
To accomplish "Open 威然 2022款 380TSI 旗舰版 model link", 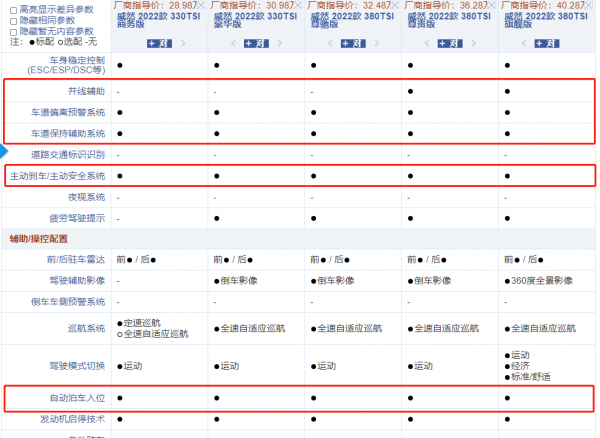I will pos(546,20).
